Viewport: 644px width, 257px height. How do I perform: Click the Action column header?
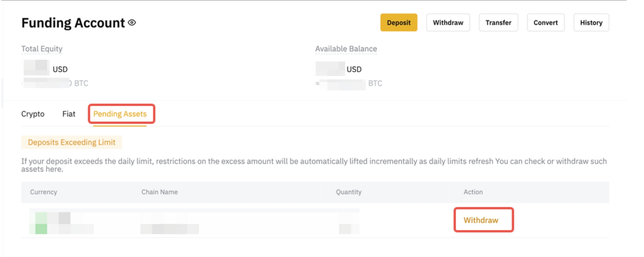pyautogui.click(x=473, y=192)
